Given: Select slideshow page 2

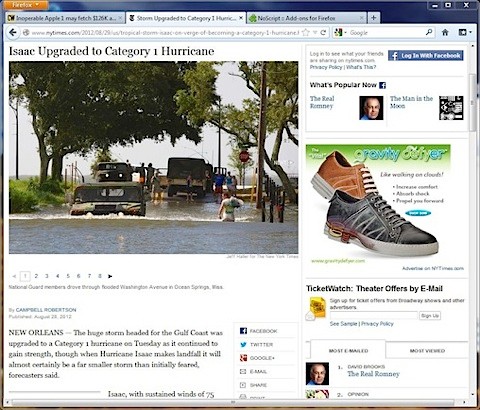Looking at the screenshot, I should point(36,276).
